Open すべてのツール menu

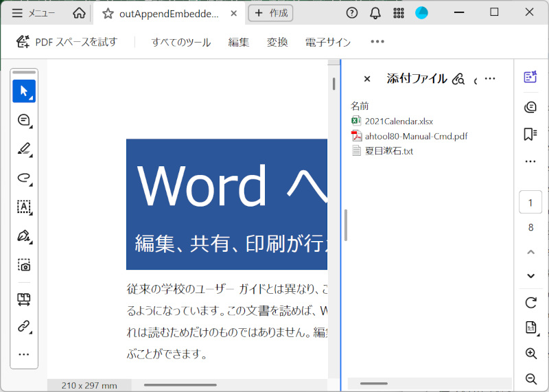tap(181, 43)
